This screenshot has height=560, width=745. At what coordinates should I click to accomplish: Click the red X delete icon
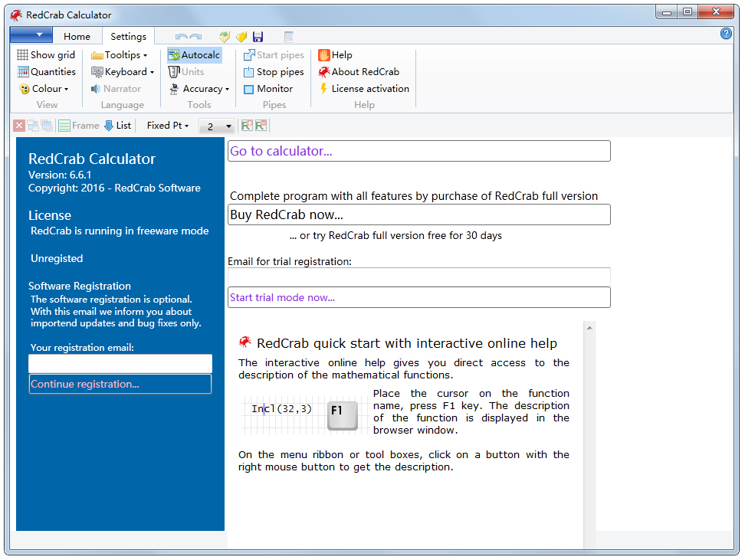19,126
